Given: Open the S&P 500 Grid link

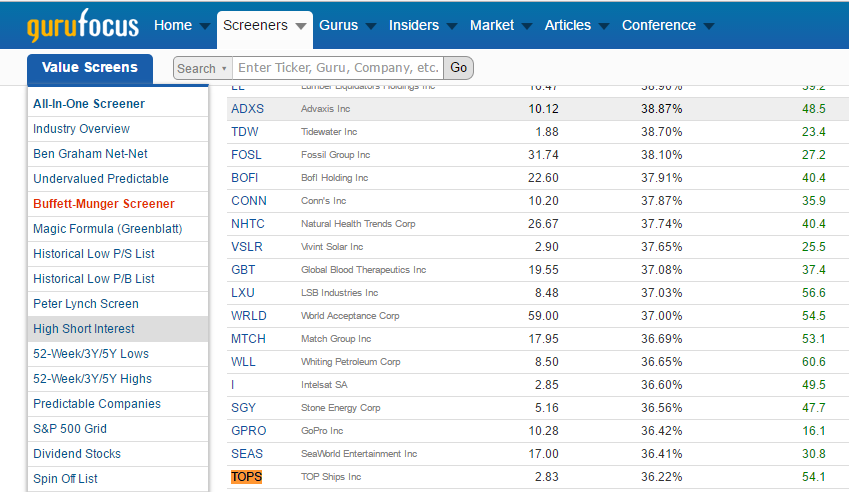Looking at the screenshot, I should (70, 429).
